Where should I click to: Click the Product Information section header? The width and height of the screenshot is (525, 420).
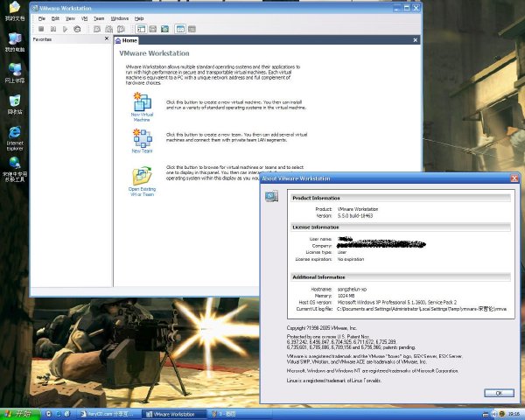tap(401, 198)
